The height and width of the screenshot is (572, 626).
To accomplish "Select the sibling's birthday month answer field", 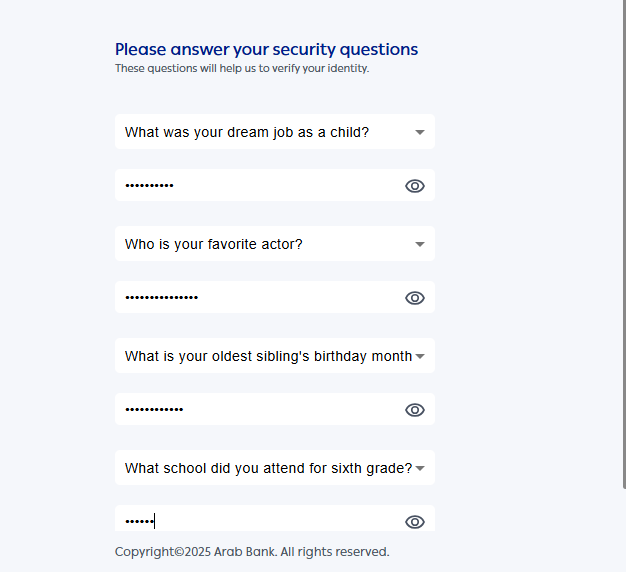I will click(x=255, y=410).
